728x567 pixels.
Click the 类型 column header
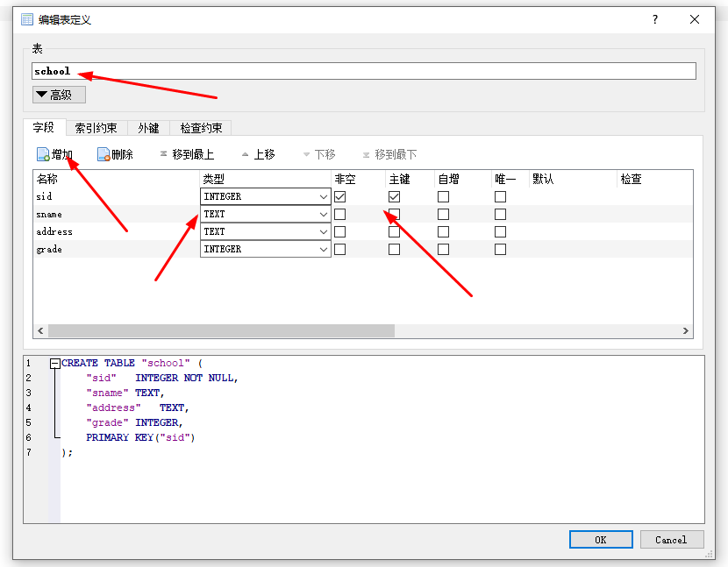pyautogui.click(x=265, y=179)
